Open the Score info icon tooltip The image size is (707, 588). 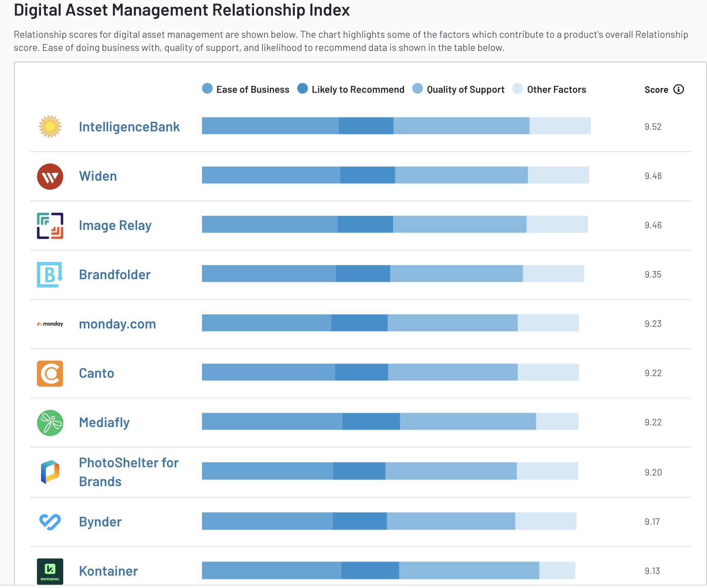679,90
